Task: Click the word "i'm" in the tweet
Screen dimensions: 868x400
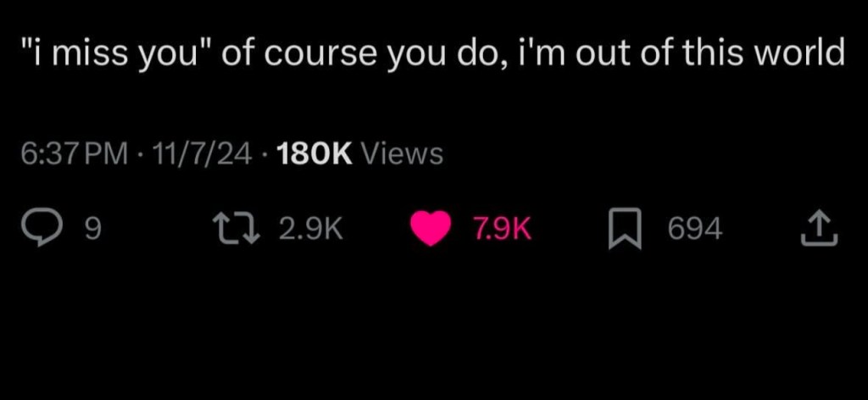Action: tap(543, 56)
